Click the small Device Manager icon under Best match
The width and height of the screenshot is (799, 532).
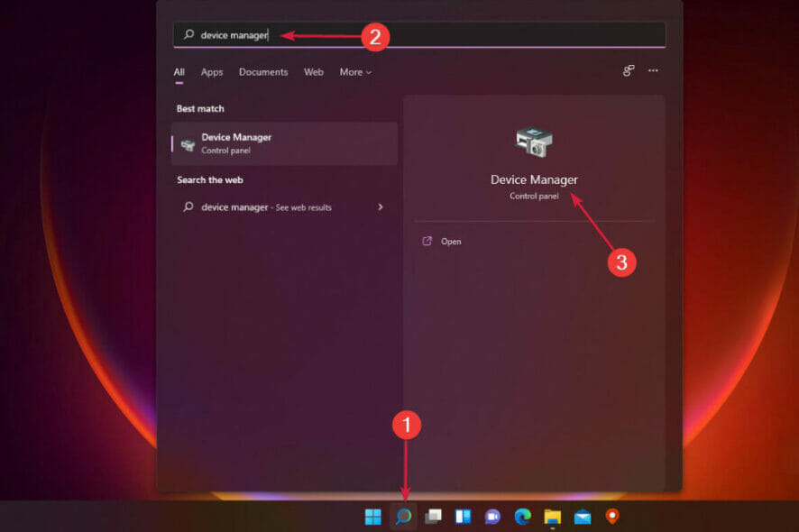click(x=188, y=144)
